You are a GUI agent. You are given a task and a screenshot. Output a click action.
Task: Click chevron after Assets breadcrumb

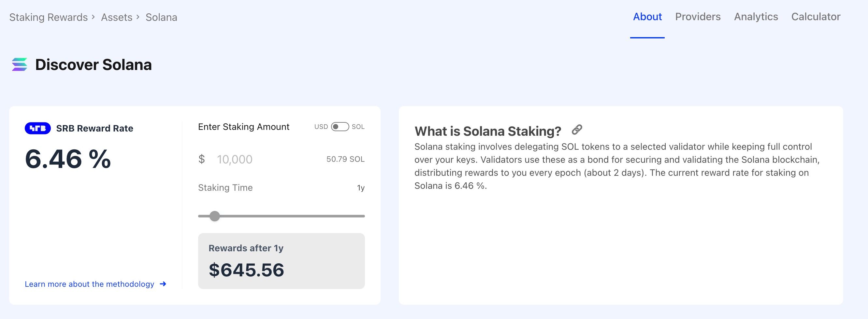[x=138, y=17]
